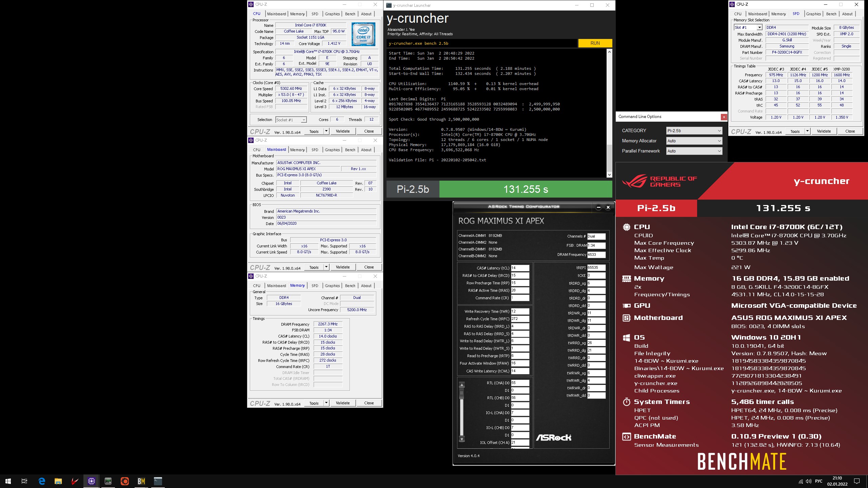Viewport: 868px width, 488px height.
Task: Switch to BenchMate via BM taskbar icon
Action: point(141,481)
